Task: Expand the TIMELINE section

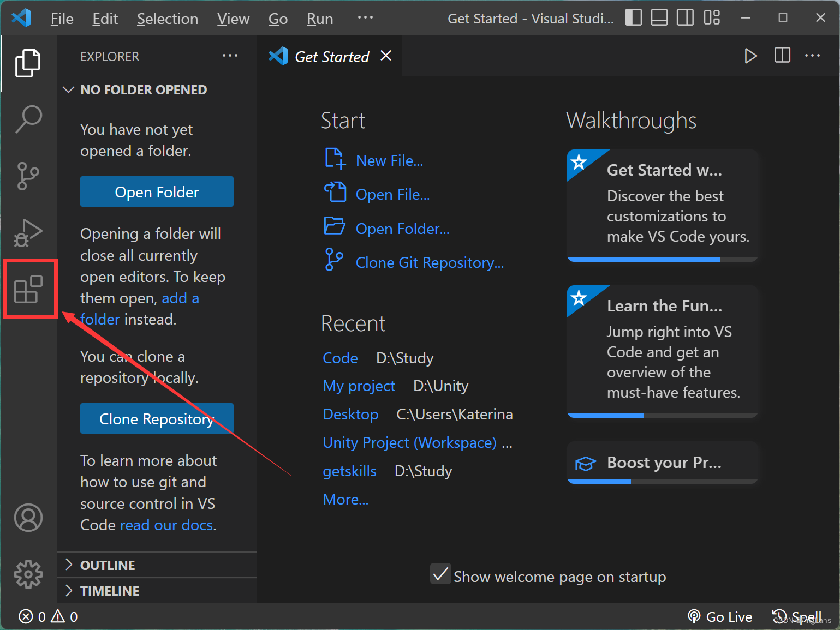Action: pos(157,591)
